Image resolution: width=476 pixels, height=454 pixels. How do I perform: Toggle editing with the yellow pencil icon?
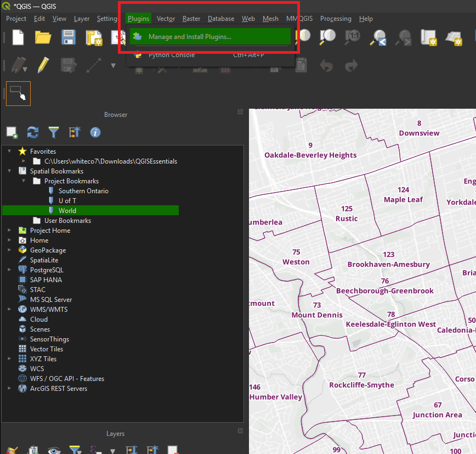[43, 65]
